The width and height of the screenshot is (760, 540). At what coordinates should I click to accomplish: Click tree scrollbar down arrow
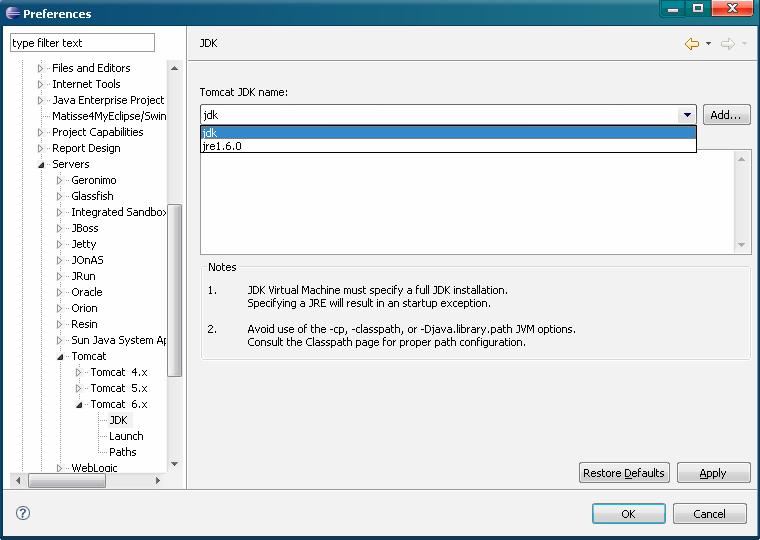pos(174,464)
